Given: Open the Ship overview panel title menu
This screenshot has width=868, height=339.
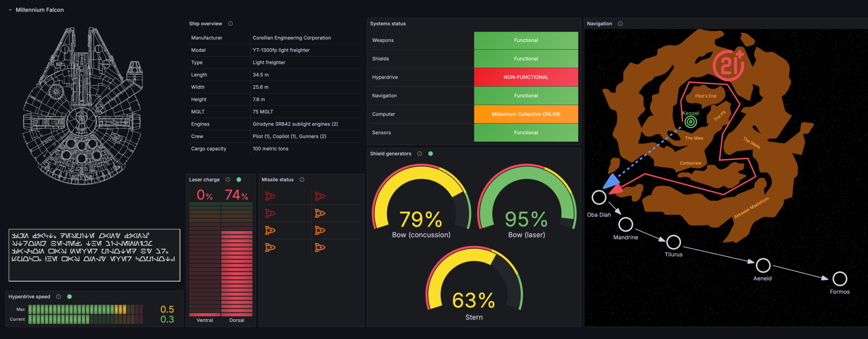Looking at the screenshot, I should coord(205,24).
